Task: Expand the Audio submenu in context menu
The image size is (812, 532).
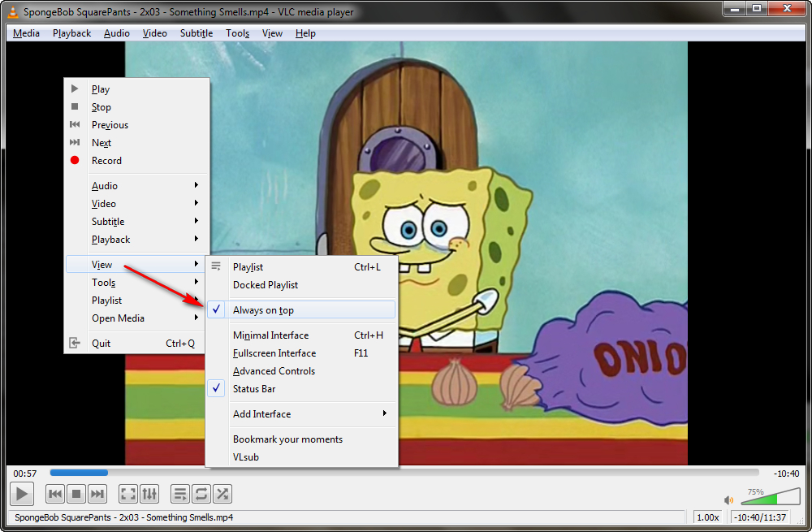Action: pos(105,186)
